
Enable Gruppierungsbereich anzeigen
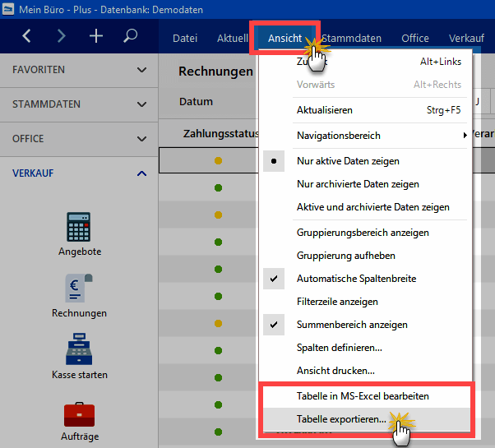365,233
